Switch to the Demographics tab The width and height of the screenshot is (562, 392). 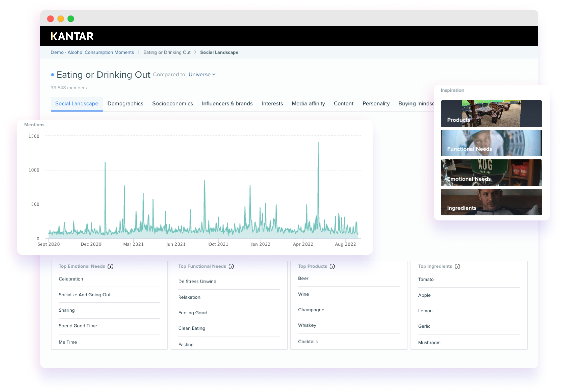[125, 103]
